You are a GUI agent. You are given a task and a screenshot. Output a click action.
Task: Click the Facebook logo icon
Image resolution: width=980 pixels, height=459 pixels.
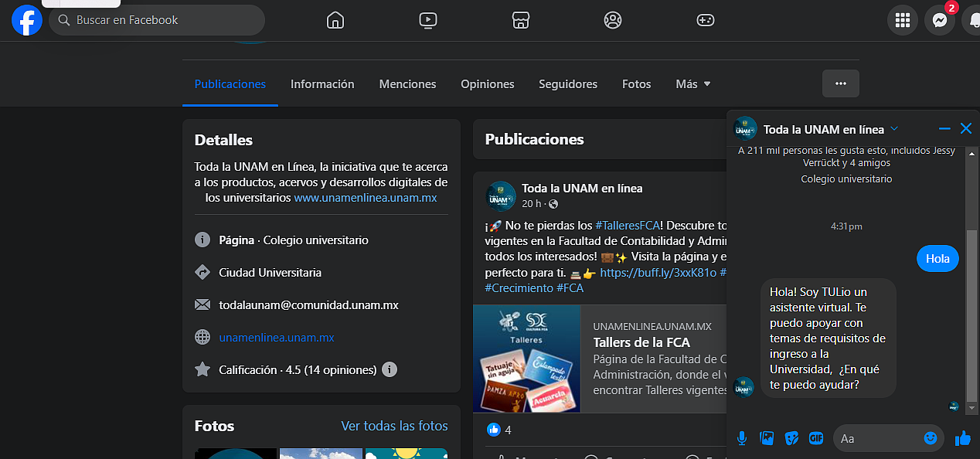27,20
